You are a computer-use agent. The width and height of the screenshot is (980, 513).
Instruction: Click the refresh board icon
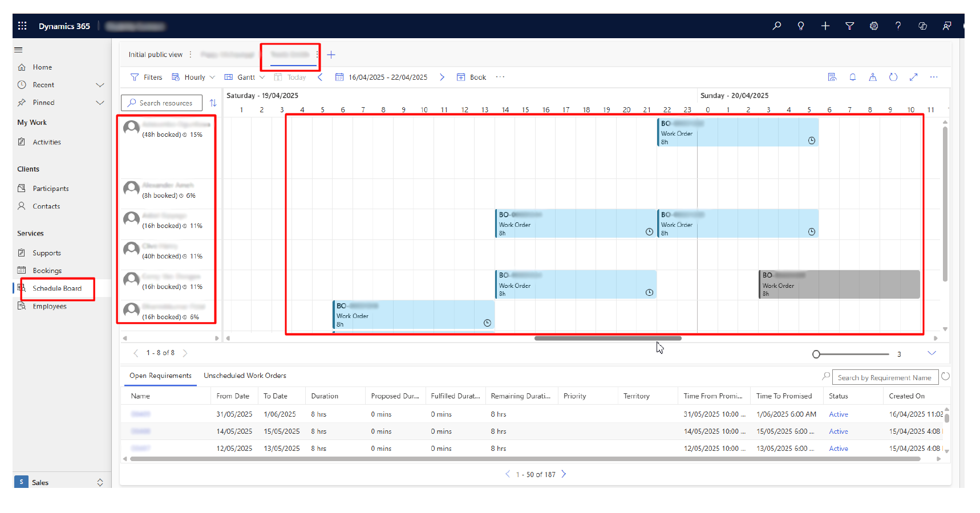pos(893,78)
